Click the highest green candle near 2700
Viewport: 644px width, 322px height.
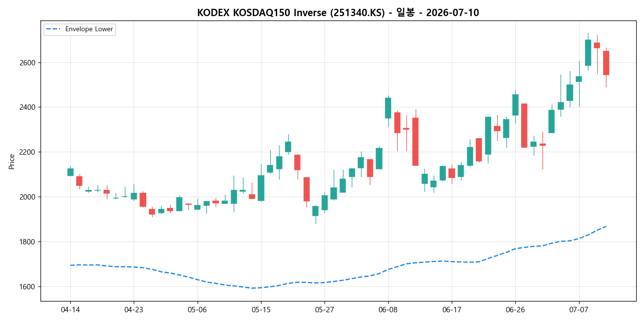pos(588,53)
